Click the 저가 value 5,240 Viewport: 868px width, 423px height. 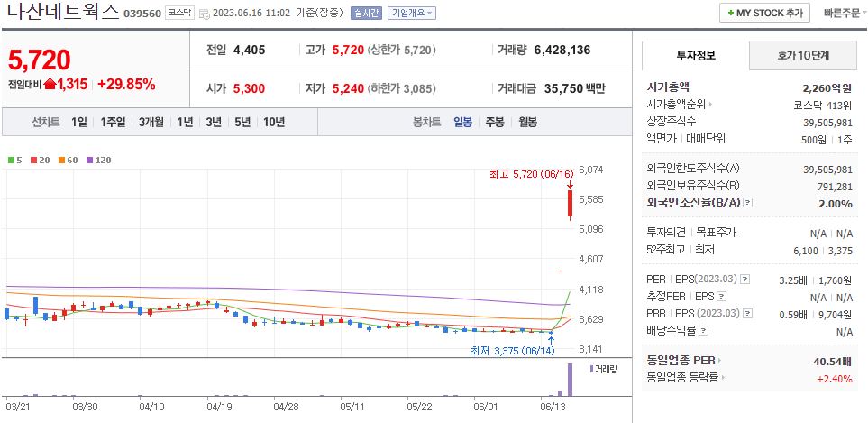pyautogui.click(x=348, y=88)
